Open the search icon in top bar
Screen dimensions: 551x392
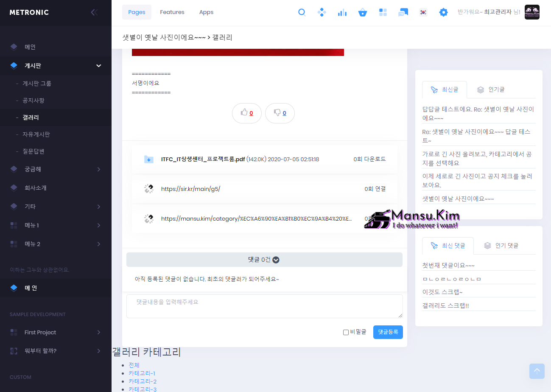[302, 12]
